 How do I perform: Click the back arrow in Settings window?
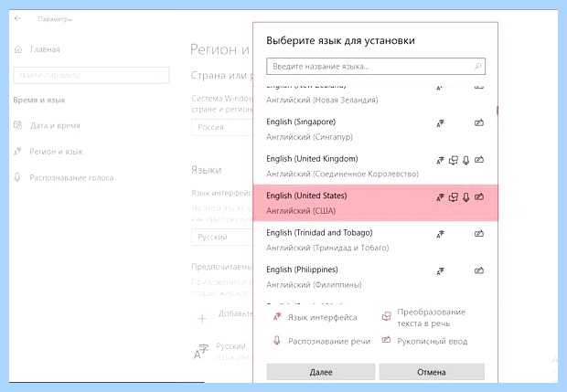[x=17, y=18]
